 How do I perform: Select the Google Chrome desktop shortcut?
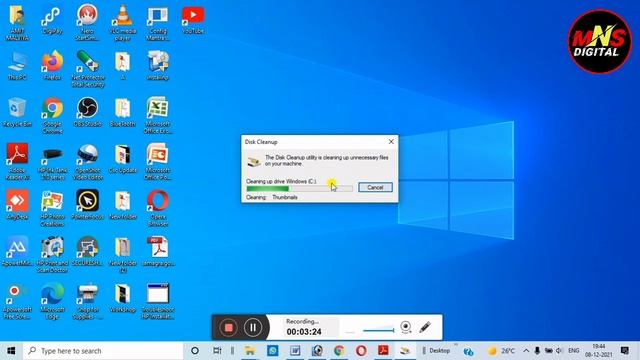(x=52, y=116)
